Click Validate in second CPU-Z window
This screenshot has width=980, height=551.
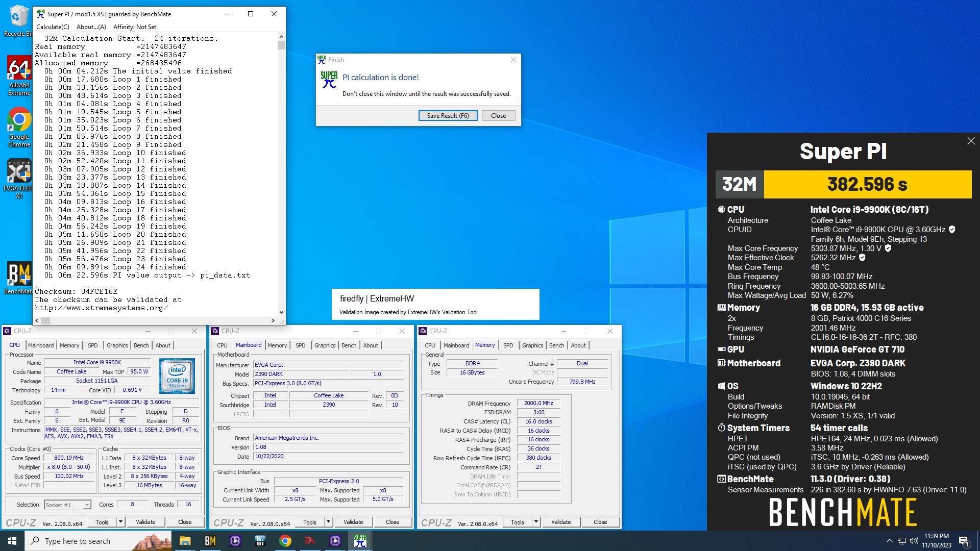coord(353,522)
